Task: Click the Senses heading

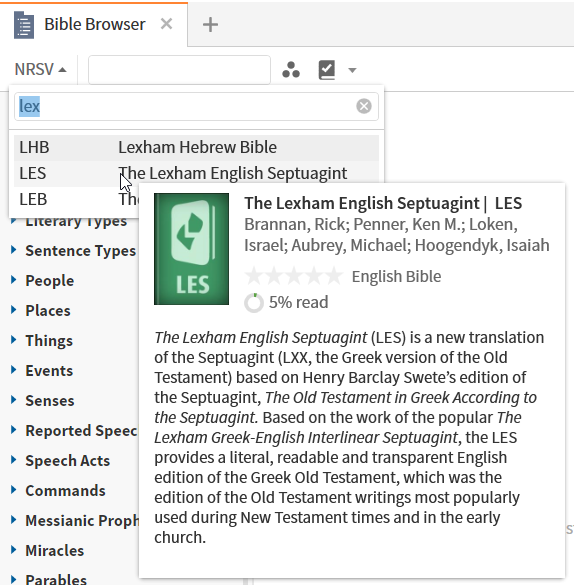Action: click(x=50, y=401)
